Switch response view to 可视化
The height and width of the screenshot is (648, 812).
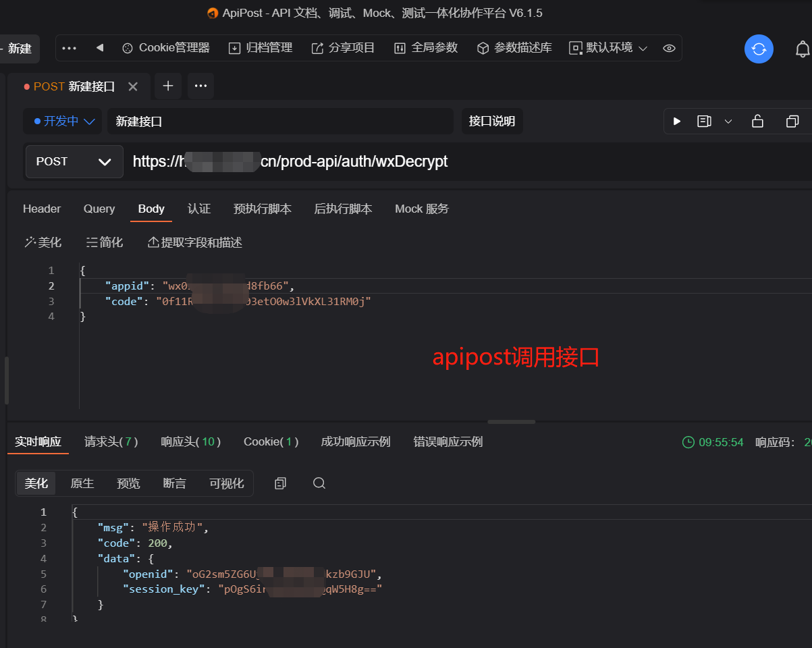227,483
